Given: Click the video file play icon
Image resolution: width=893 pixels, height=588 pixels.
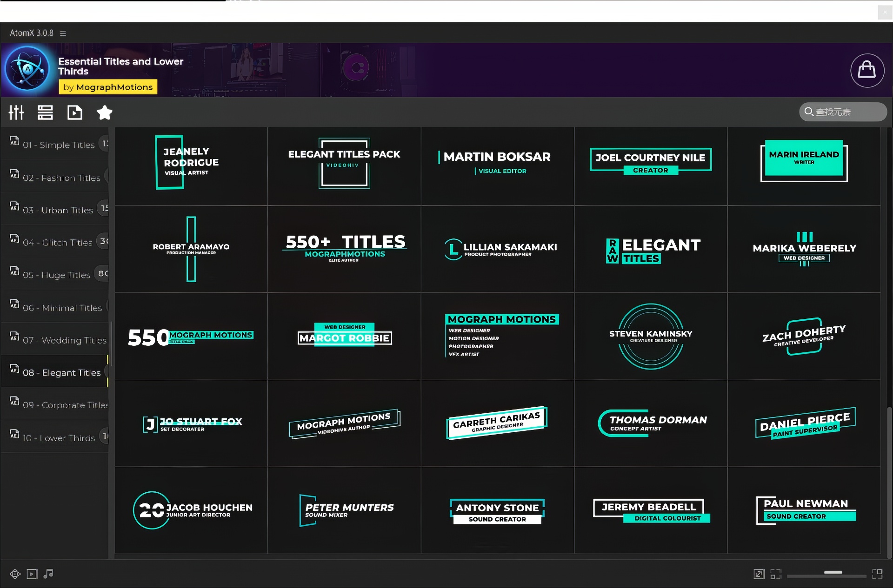Looking at the screenshot, I should 74,112.
